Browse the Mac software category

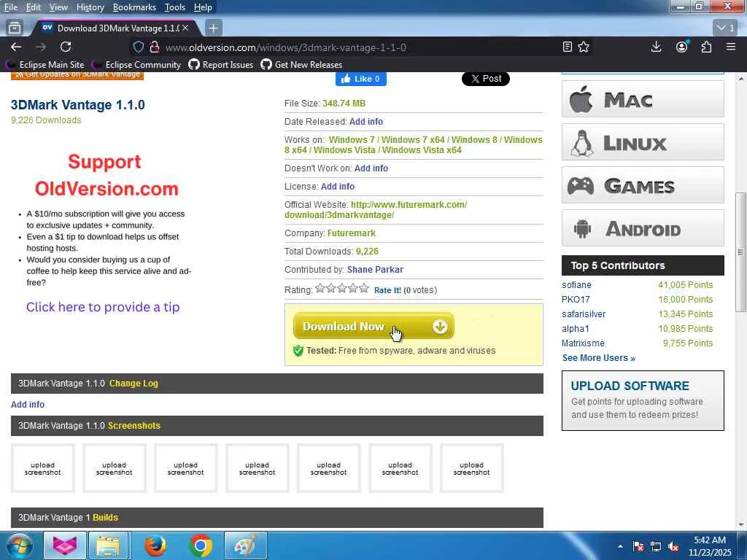pyautogui.click(x=643, y=99)
